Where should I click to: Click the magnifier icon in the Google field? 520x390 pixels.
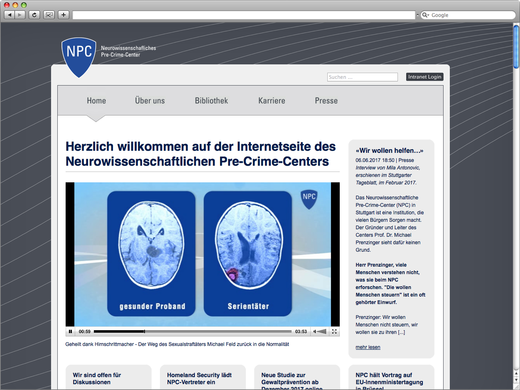425,15
